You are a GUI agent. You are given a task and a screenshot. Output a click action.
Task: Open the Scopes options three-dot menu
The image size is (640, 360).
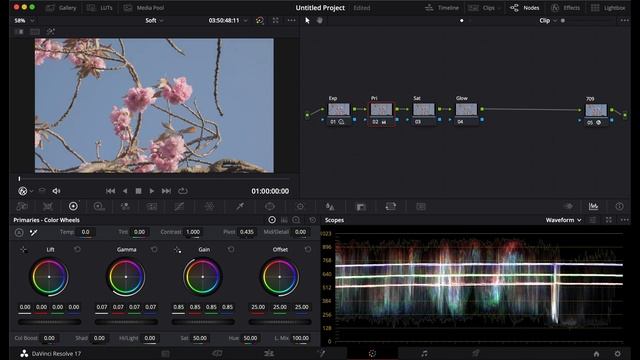[624, 220]
